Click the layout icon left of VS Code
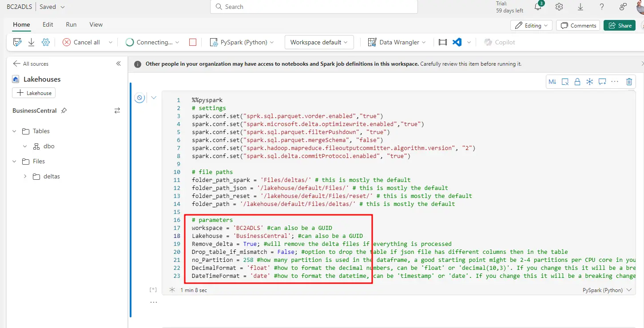Viewport: 644px width, 328px height. (442, 42)
